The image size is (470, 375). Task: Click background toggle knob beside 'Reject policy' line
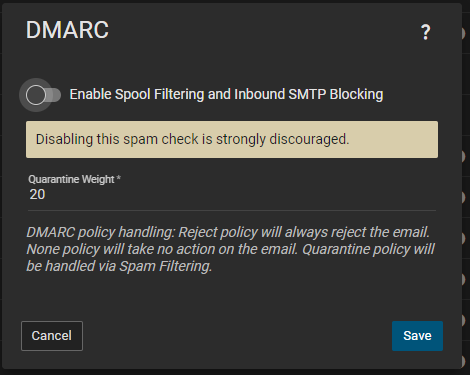tap(463, 238)
